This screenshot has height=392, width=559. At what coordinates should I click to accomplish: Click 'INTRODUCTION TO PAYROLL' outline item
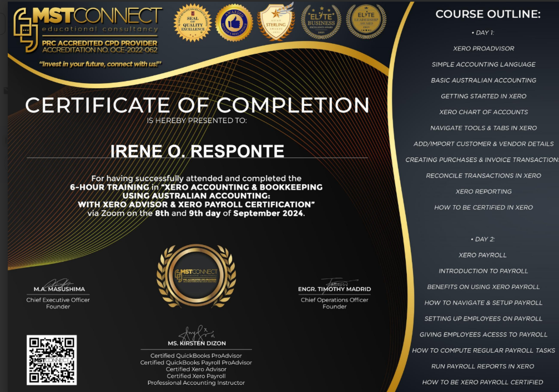483,271
